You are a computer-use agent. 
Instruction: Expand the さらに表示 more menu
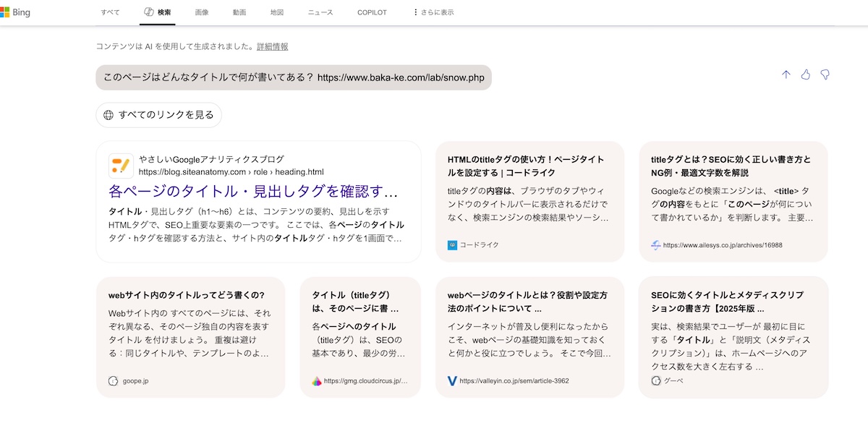pyautogui.click(x=433, y=12)
